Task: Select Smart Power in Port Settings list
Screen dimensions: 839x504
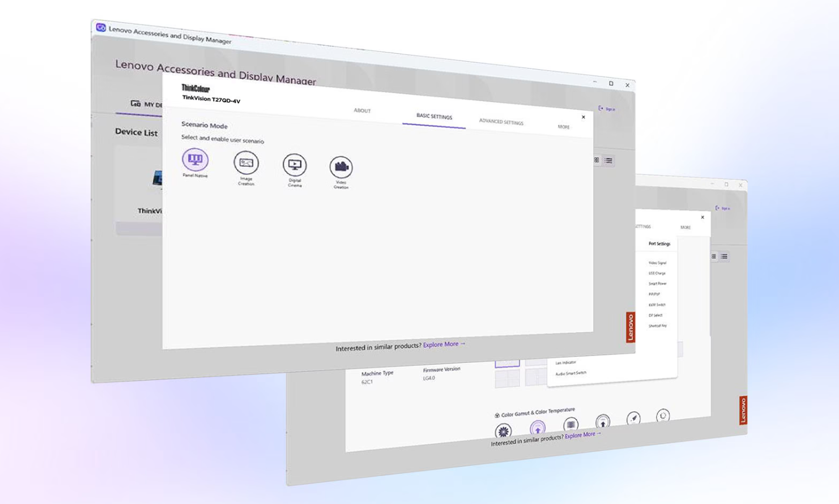Action: coord(658,284)
